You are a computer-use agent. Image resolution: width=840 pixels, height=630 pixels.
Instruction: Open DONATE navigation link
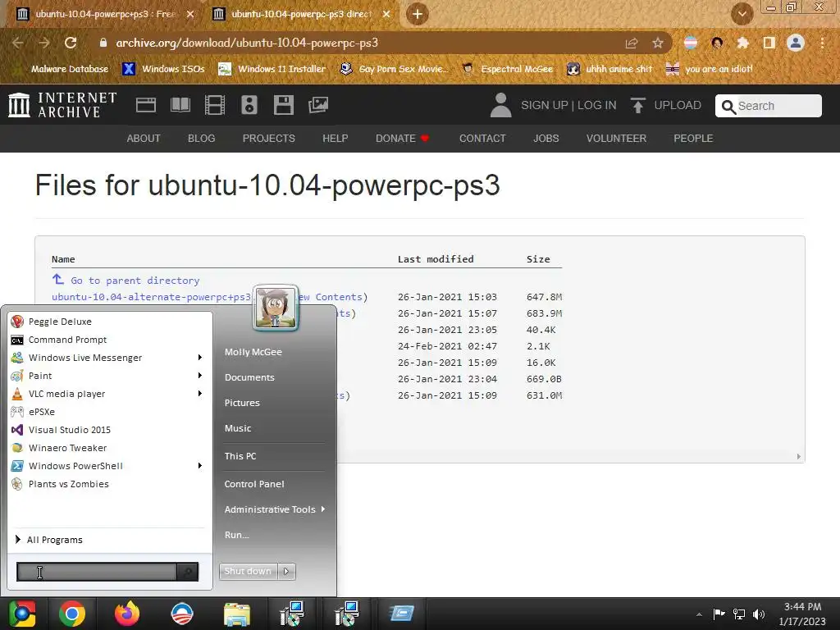point(402,138)
